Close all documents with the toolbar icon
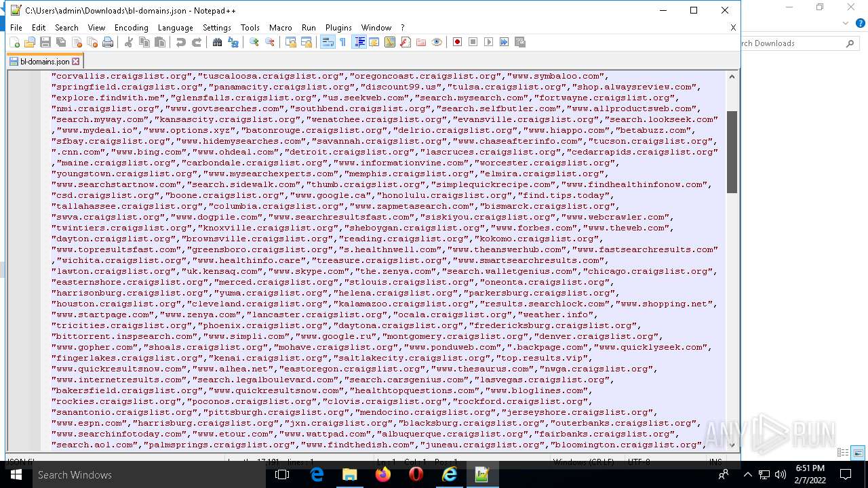 pos(92,42)
